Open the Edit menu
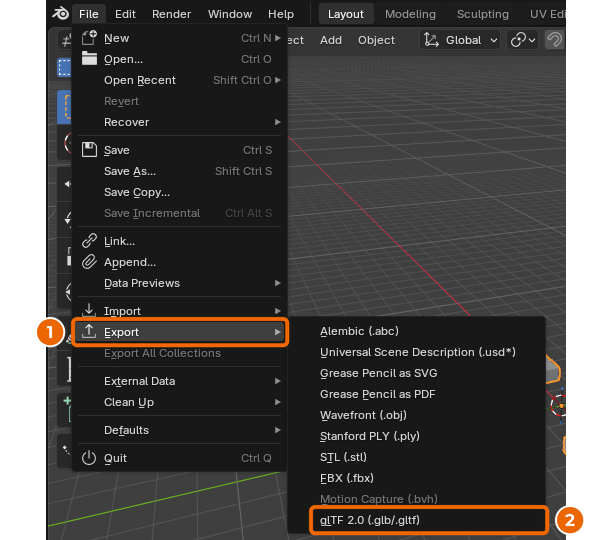Image resolution: width=612 pixels, height=540 pixels. click(125, 14)
